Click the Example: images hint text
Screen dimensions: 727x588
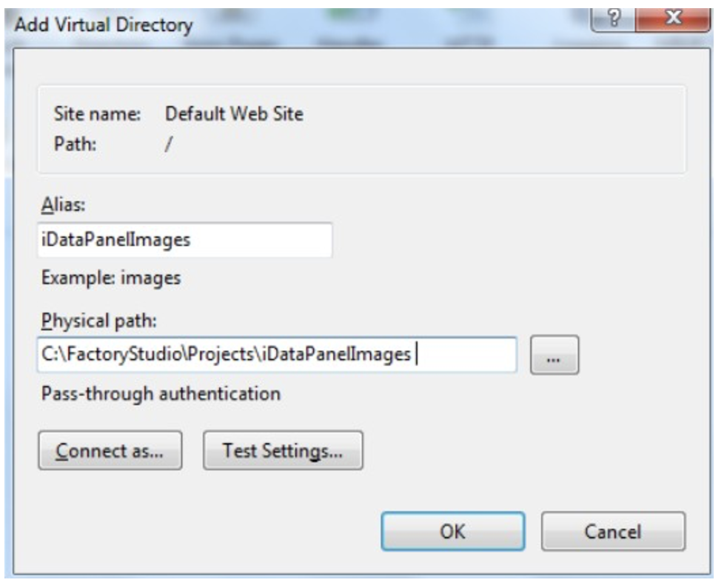(x=111, y=278)
